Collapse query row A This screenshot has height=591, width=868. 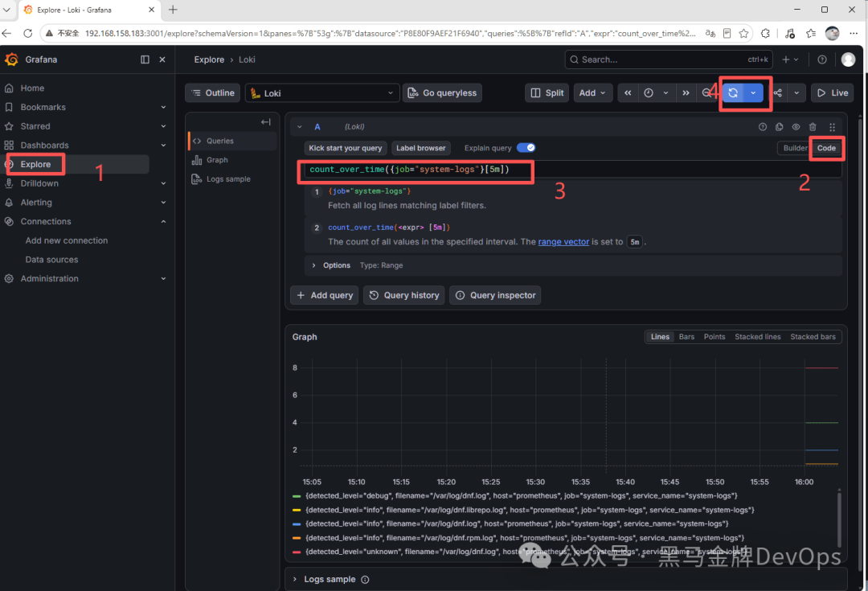pyautogui.click(x=300, y=127)
